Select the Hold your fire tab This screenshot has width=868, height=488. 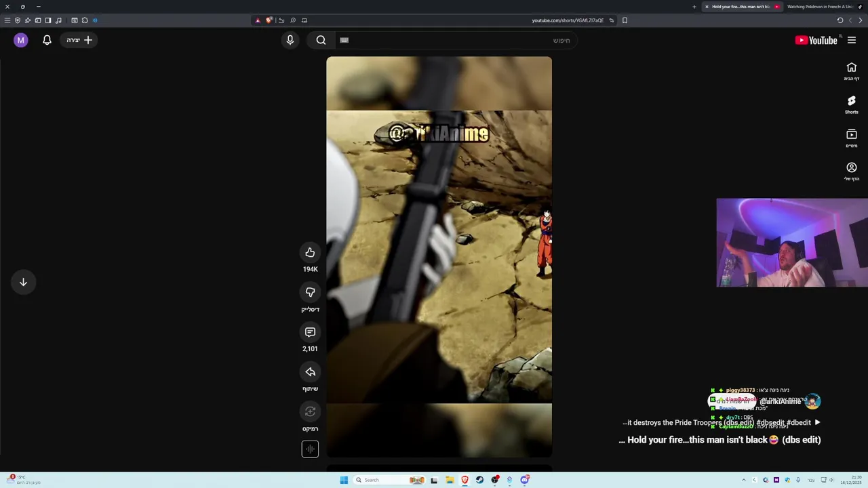(742, 7)
